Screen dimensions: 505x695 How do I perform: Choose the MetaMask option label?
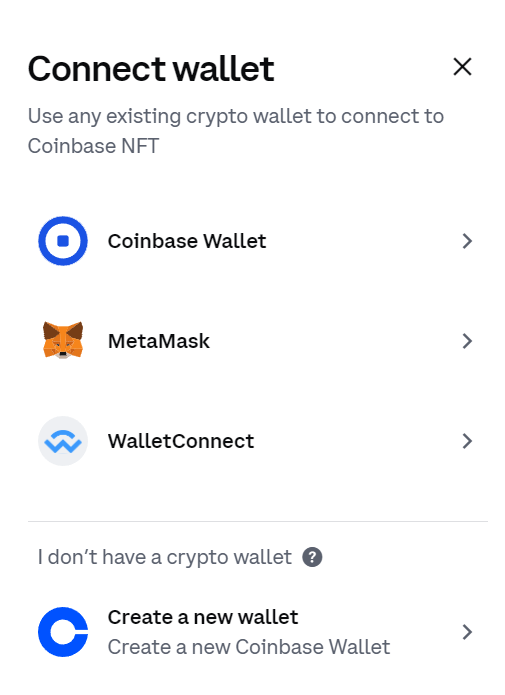(159, 341)
